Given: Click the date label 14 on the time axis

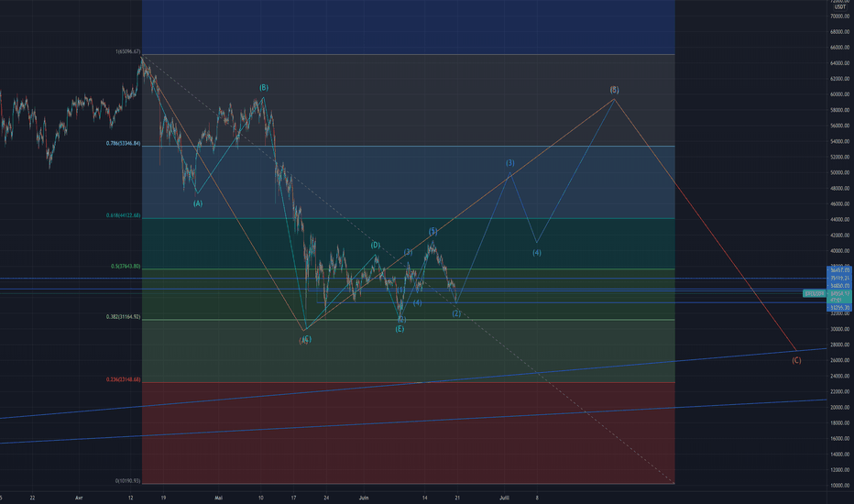Looking at the screenshot, I should point(425,498).
